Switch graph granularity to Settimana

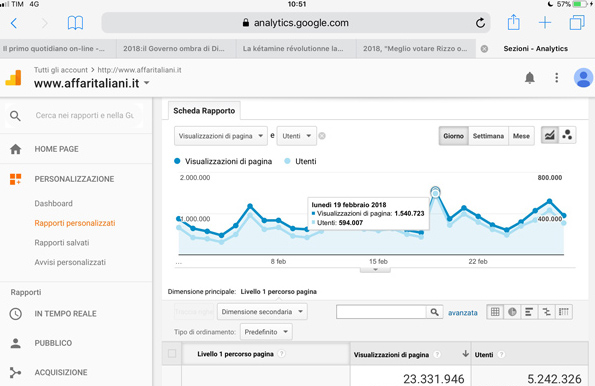pos(488,136)
